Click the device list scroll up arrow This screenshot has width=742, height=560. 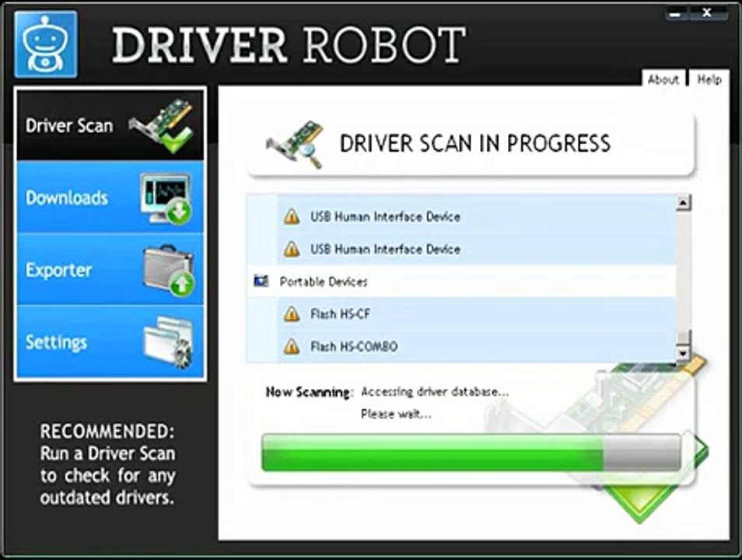pyautogui.click(x=683, y=202)
